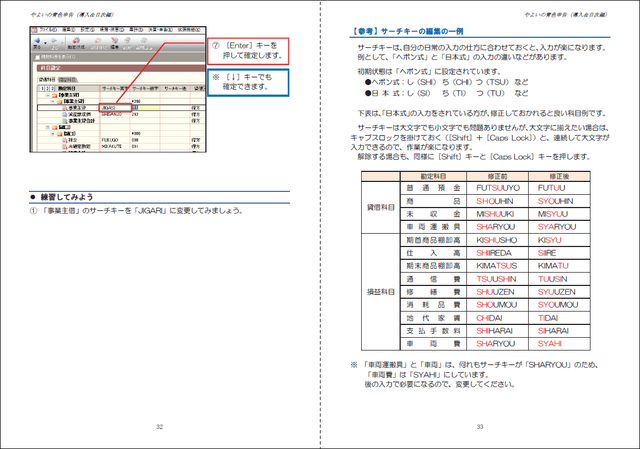The image size is (640, 449).
Task: Click the folder icon of the nested [事業主貸] subgroup
Action: coord(60,102)
